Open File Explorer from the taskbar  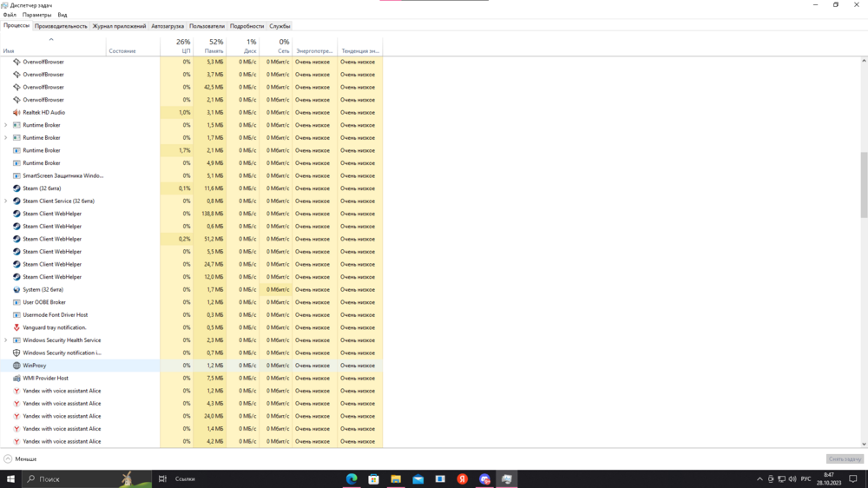396,479
